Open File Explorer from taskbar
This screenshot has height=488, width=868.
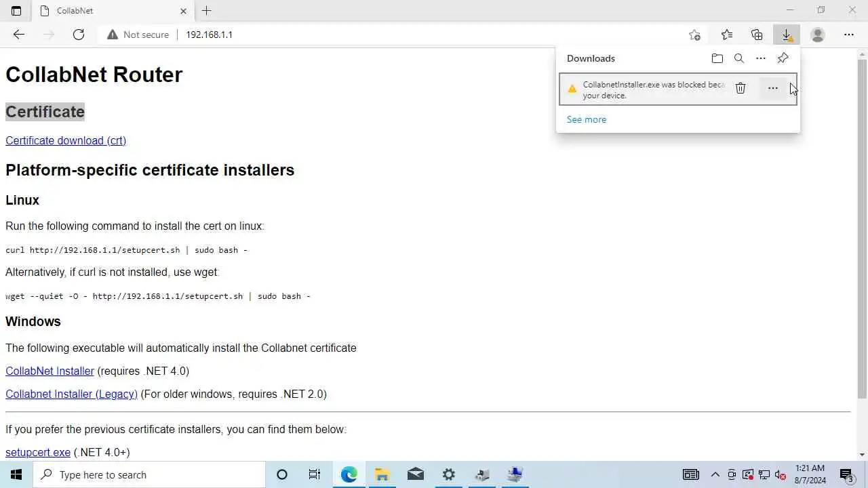382,474
